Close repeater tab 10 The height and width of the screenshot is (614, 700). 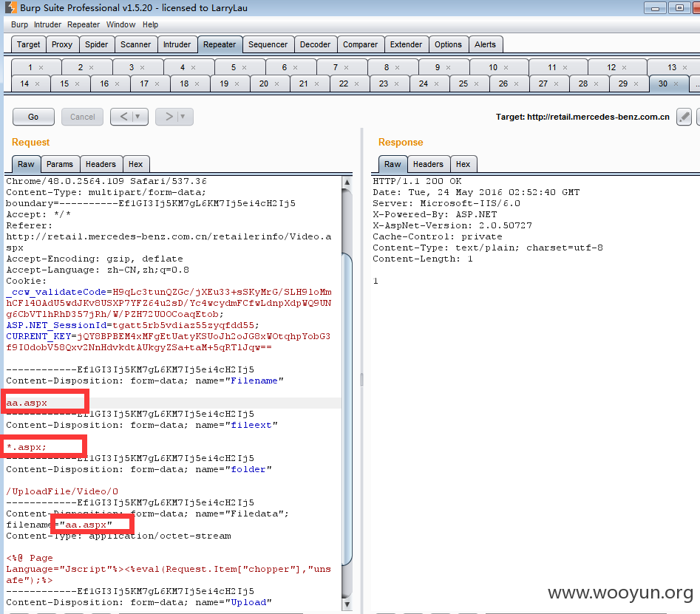coord(506,67)
